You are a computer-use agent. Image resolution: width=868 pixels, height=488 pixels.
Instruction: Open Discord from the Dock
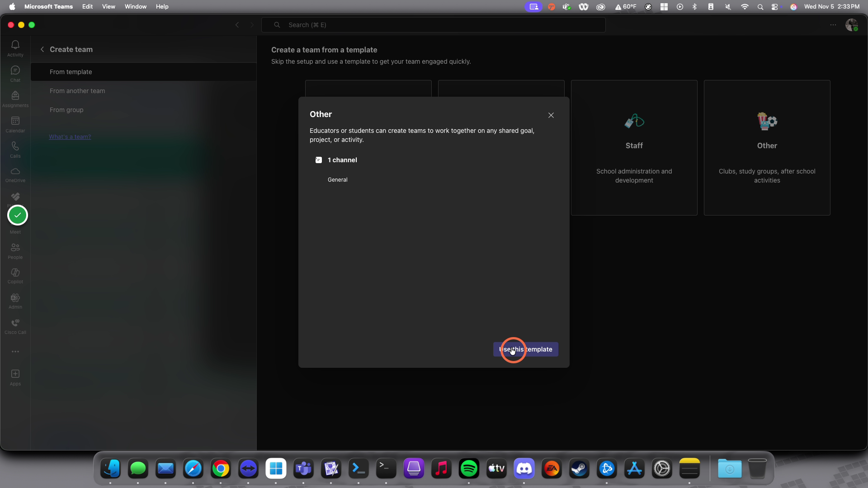(524, 469)
